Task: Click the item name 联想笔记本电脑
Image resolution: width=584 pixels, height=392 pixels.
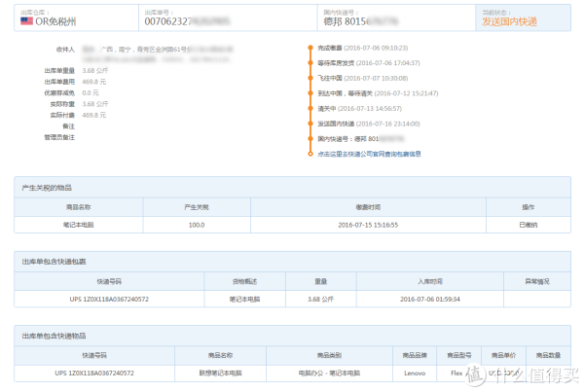Action: [x=221, y=373]
